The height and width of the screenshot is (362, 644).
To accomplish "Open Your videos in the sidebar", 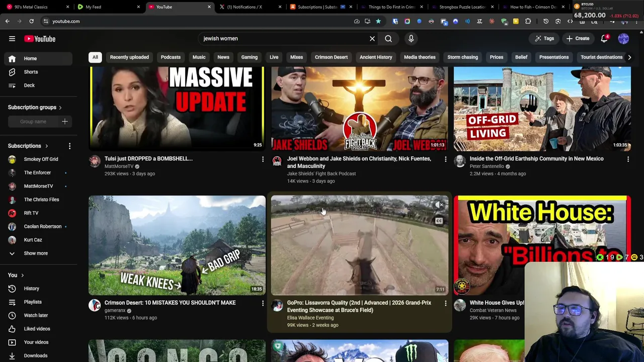I will click(38, 342).
